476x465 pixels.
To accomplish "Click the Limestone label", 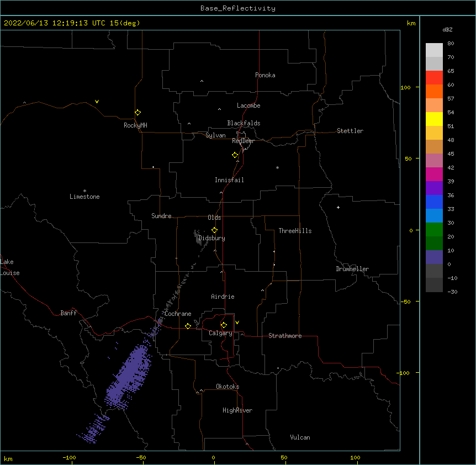I will [84, 197].
